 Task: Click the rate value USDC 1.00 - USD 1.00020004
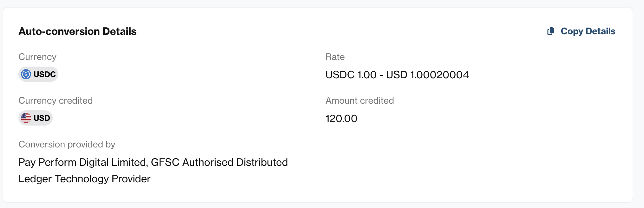[x=397, y=75]
